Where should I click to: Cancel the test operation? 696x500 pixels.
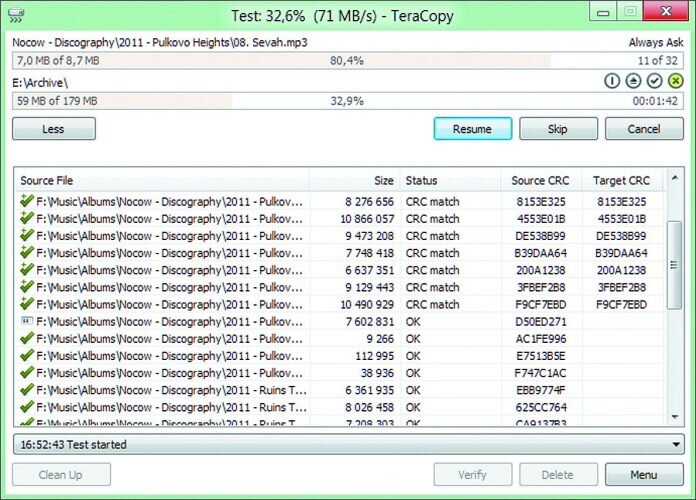(x=644, y=129)
